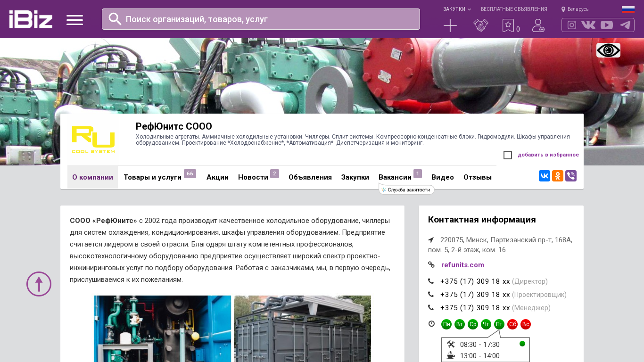Open the favorites bookmark star icon
This screenshot has height=362, width=644.
(508, 25)
